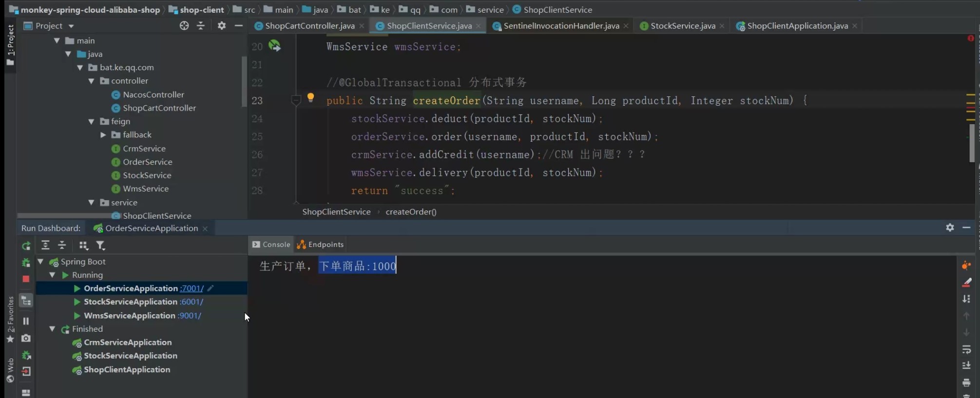The image size is (980, 398).
Task: Click the red error indicator at editor top-right
Action: pos(970,38)
